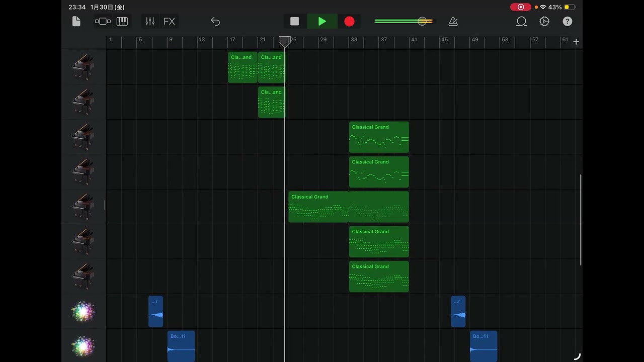
Task: Open song sections with the plus button
Action: click(x=576, y=42)
